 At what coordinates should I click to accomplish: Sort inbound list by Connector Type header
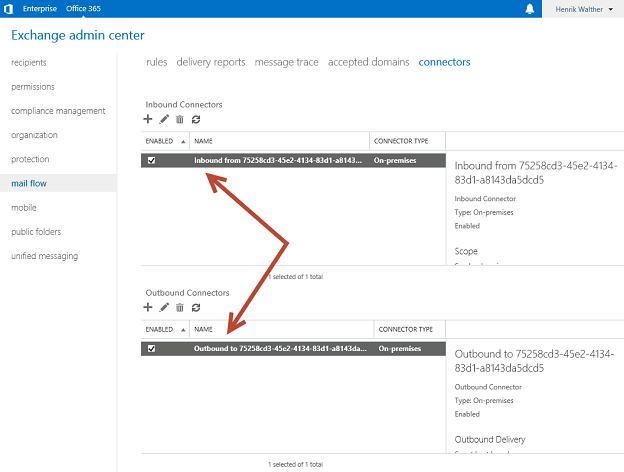click(408, 141)
